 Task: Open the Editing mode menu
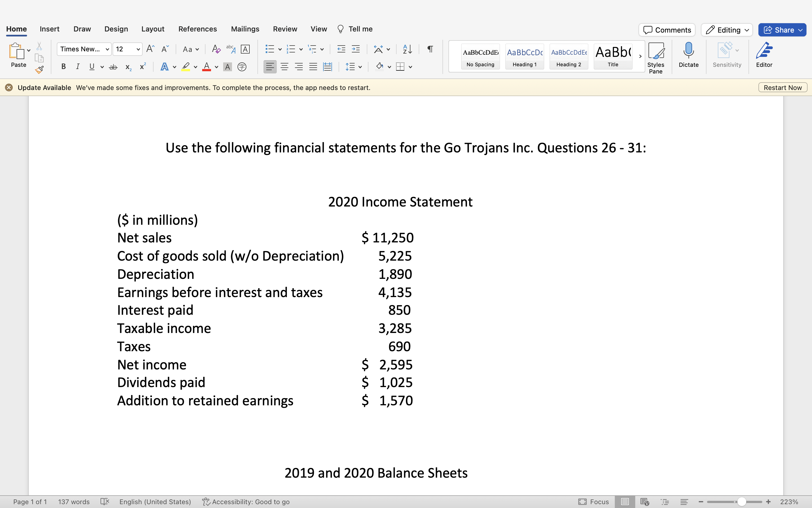pos(727,30)
